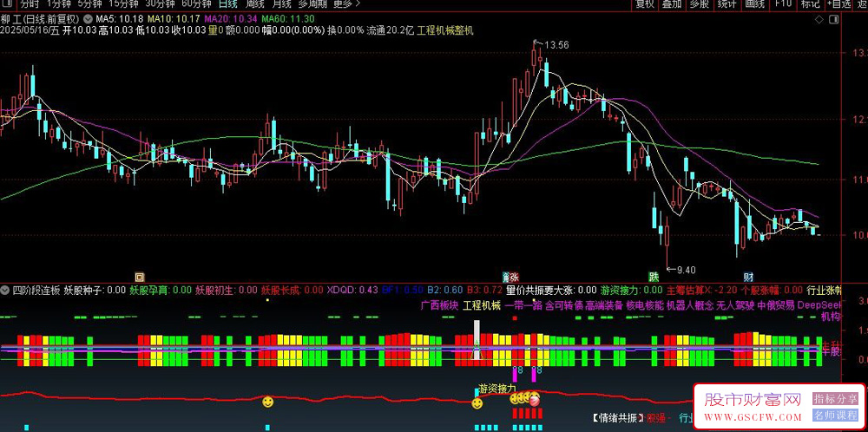The image size is (868, 432).
Task: Click the 主筹估算X: -2.20 value
Action: click(701, 289)
